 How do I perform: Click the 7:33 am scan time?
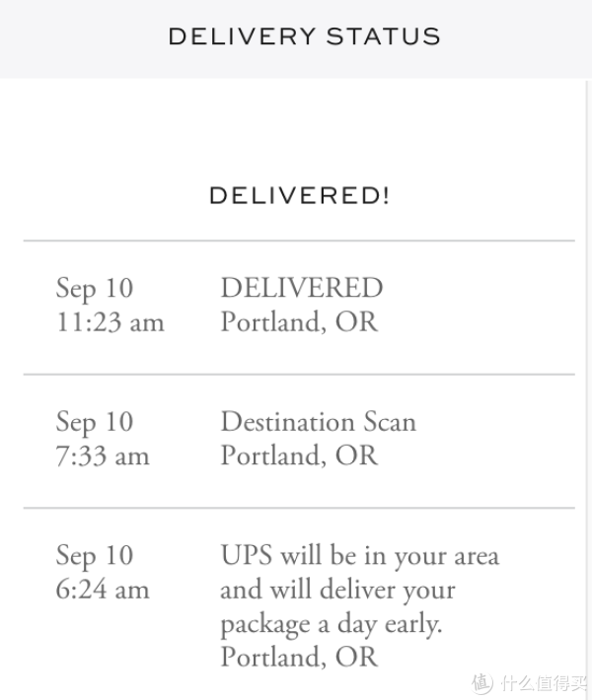click(x=103, y=455)
